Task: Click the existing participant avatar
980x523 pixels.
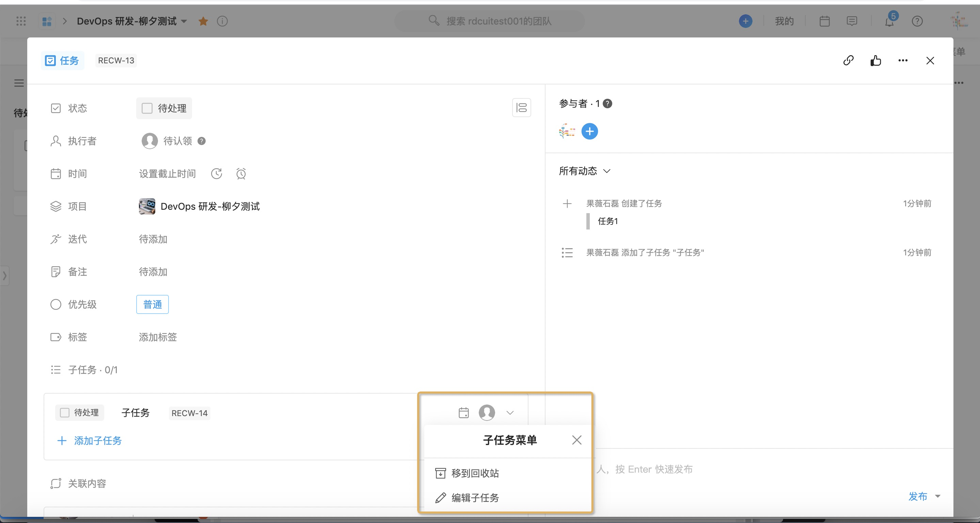Action: click(567, 131)
